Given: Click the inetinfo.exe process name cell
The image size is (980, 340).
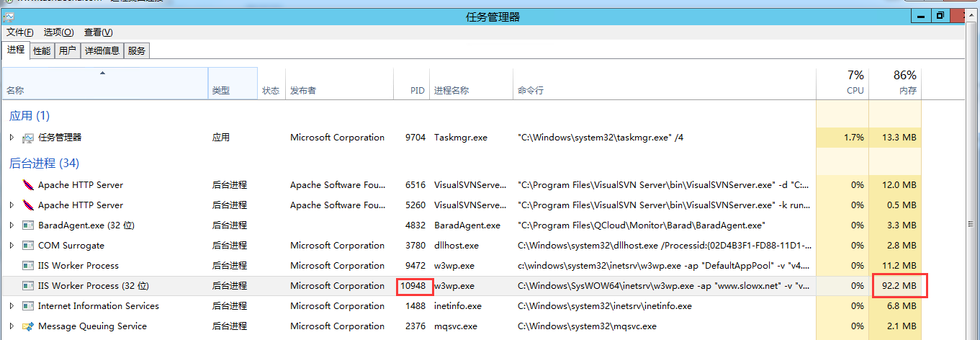Looking at the screenshot, I should 458,306.
